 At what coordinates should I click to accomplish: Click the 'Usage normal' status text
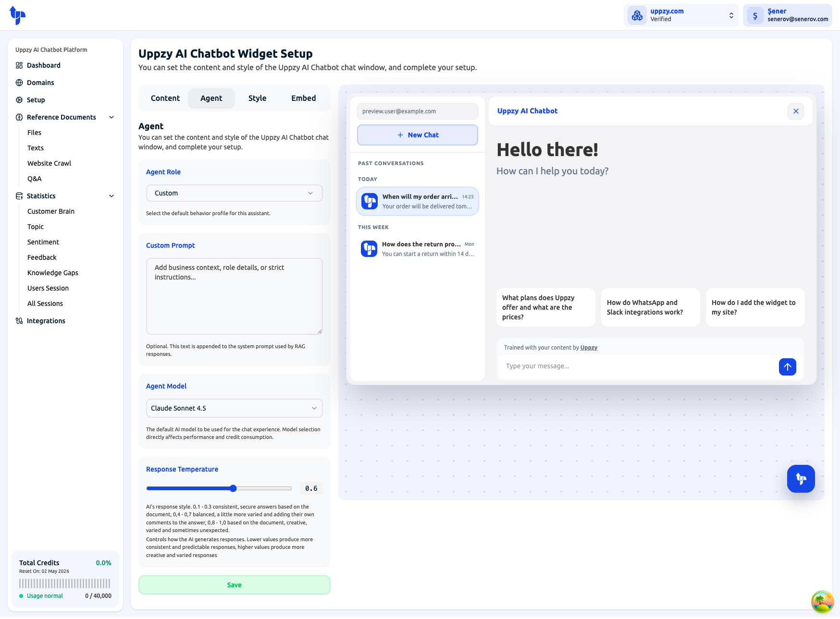click(45, 596)
